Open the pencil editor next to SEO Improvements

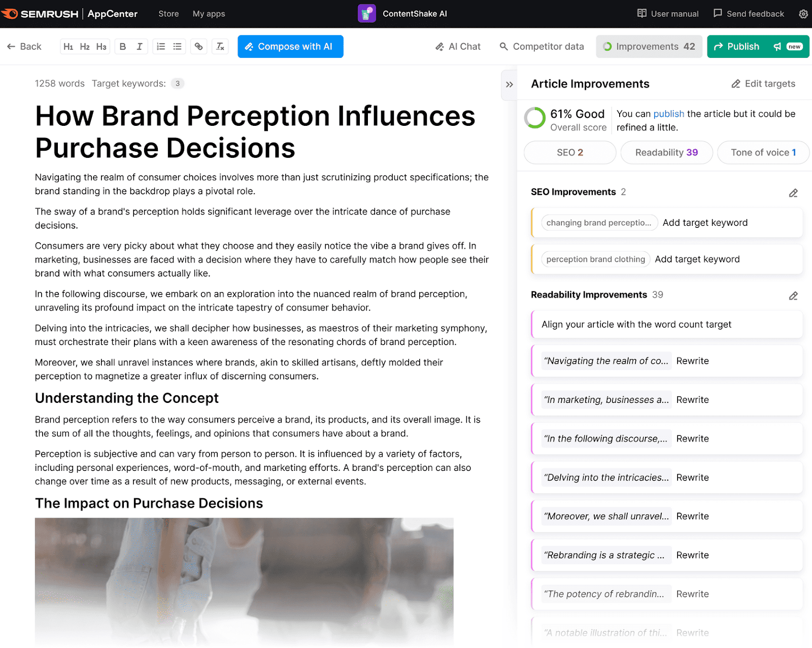(793, 193)
